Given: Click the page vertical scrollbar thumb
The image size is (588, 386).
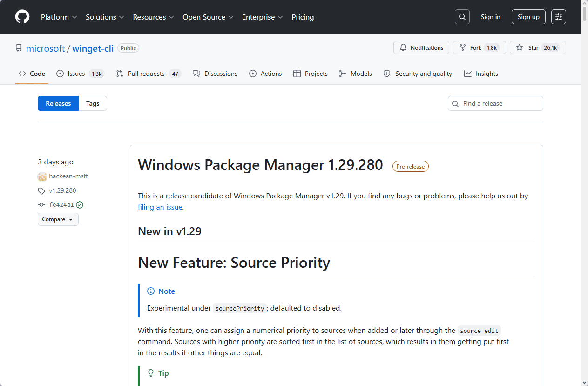Looking at the screenshot, I should coord(585,14).
